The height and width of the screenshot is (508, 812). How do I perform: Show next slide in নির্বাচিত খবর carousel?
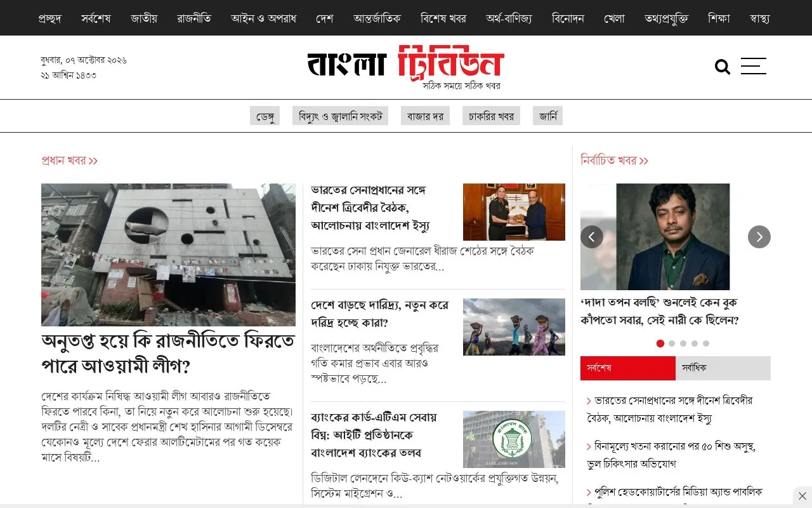(x=759, y=237)
